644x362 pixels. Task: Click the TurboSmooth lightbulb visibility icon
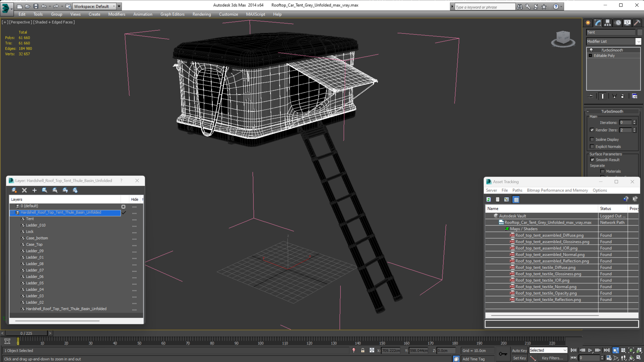tap(591, 50)
